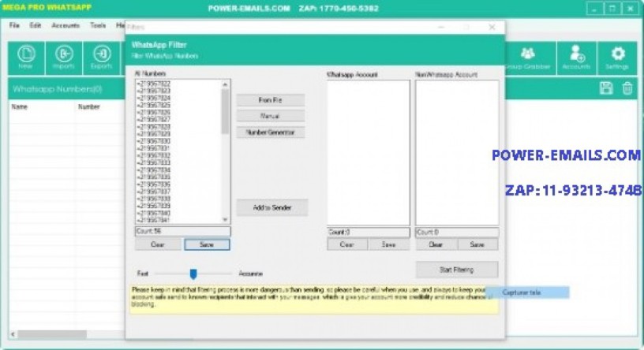Image resolution: width=644 pixels, height=350 pixels.
Task: Click inside Non Whatsapp Account list box
Action: (457, 153)
